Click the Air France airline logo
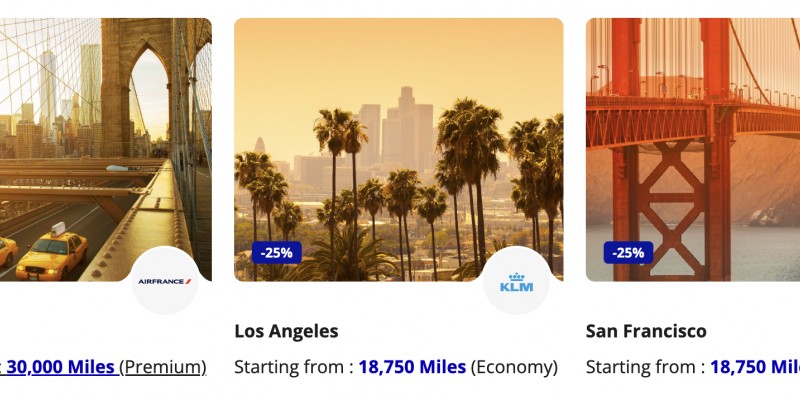The width and height of the screenshot is (800, 400). 165,281
